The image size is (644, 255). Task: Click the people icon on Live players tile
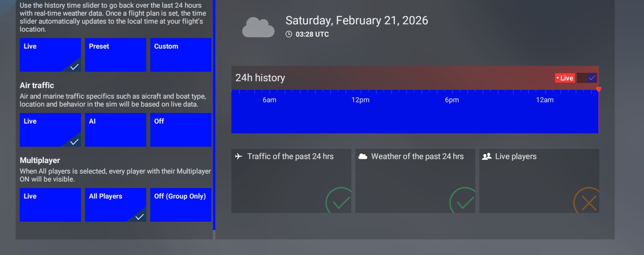point(486,156)
